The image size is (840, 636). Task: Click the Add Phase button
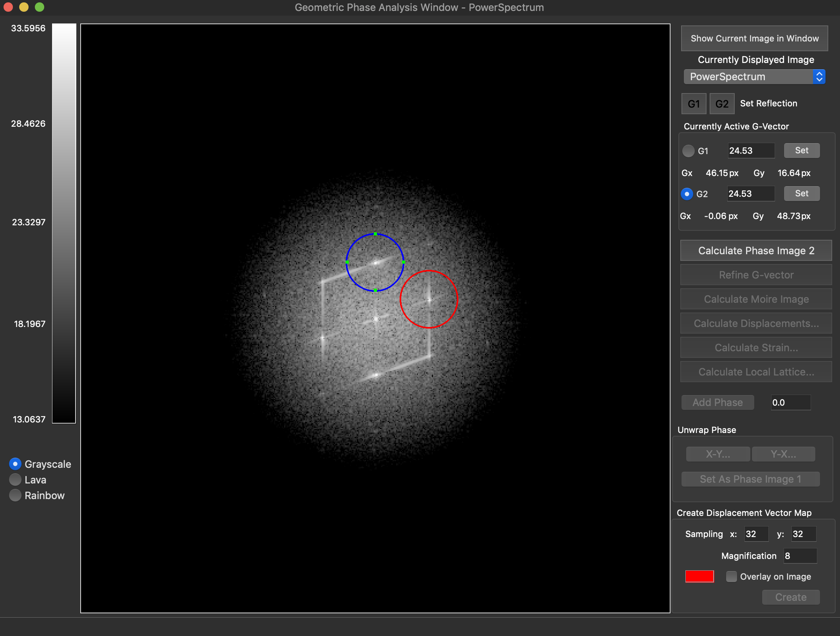pyautogui.click(x=717, y=402)
